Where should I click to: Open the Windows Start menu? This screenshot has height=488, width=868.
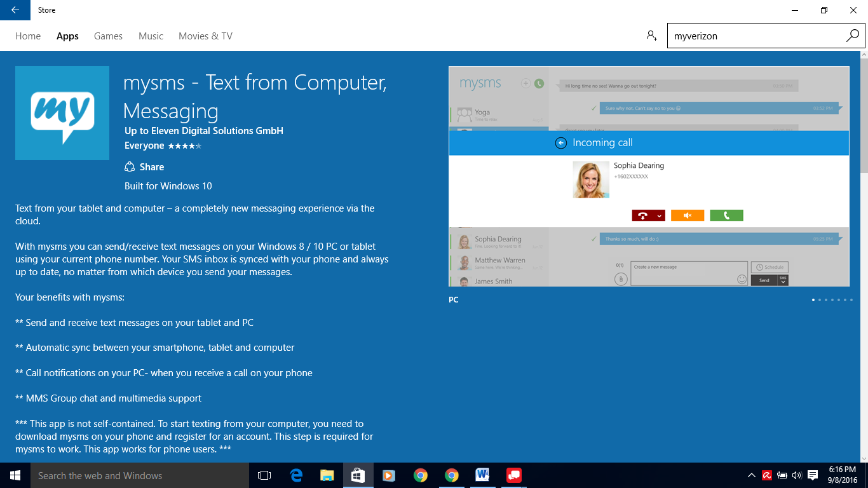[15, 475]
